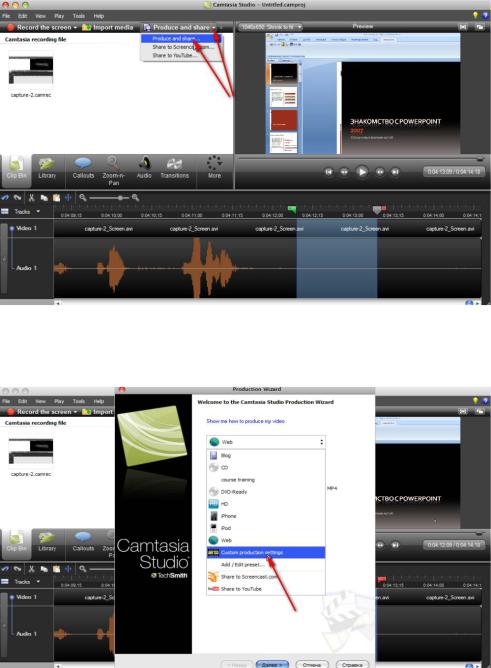The height and width of the screenshot is (668, 491).
Task: Select the iPod preset
Action: pyautogui.click(x=266, y=528)
